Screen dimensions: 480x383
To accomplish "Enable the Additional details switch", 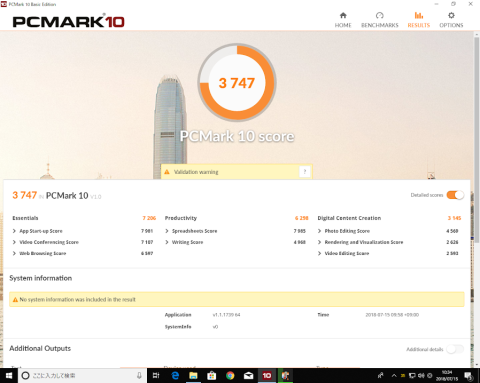I will (x=455, y=349).
